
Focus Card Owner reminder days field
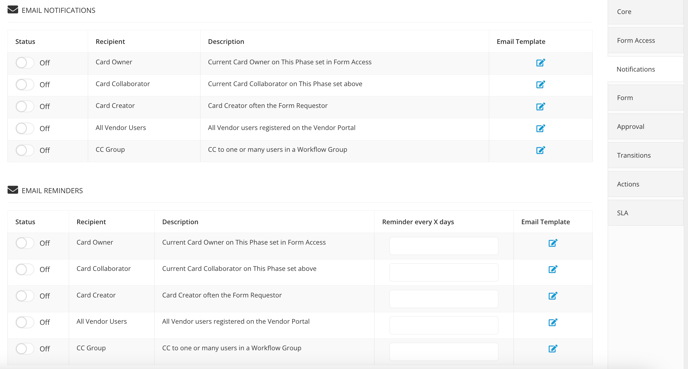coord(444,246)
